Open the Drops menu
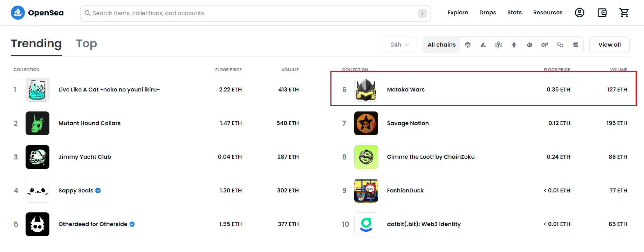Image resolution: width=644 pixels, height=252 pixels. tap(488, 13)
